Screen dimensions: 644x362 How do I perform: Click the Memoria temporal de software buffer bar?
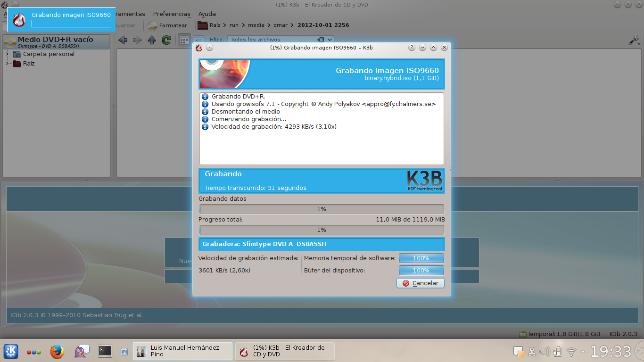(421, 258)
